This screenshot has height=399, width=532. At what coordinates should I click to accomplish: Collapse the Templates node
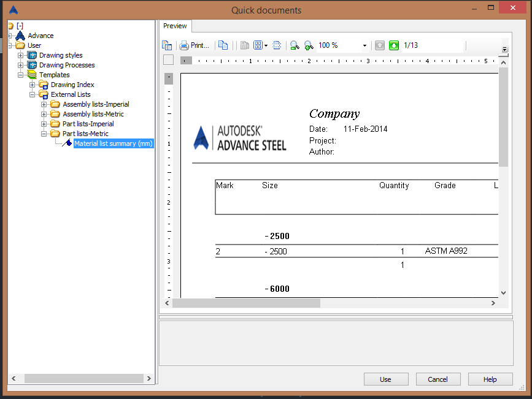point(21,75)
